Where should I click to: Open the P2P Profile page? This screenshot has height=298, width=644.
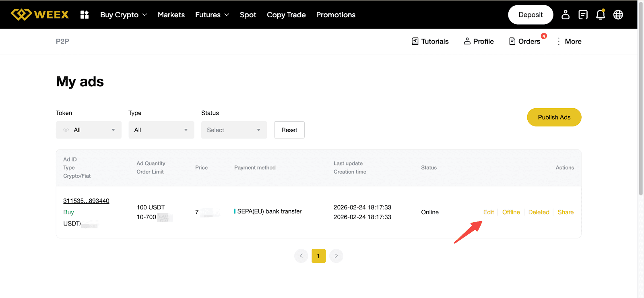point(479,41)
